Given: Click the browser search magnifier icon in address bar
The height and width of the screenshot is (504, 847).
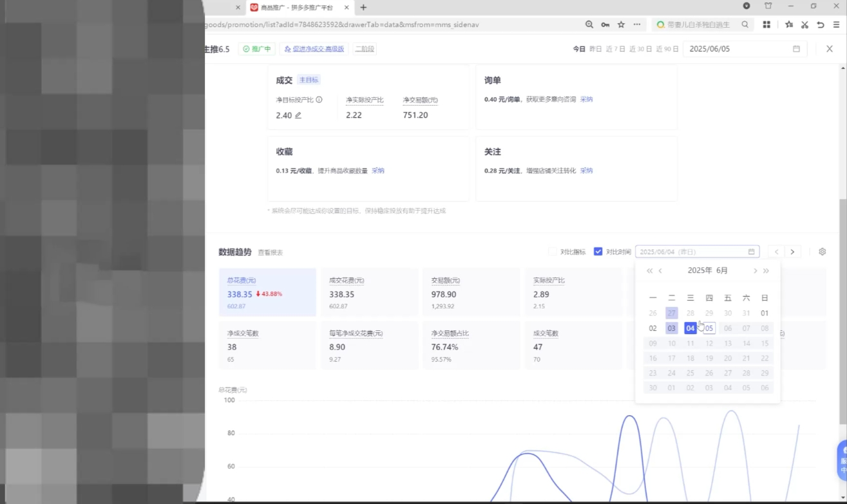Looking at the screenshot, I should tap(588, 24).
